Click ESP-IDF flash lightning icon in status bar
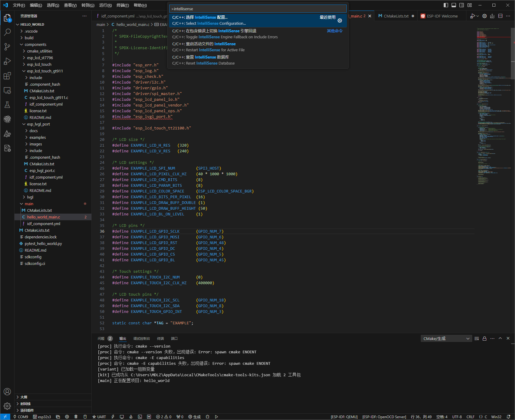Image resolution: width=515 pixels, height=420 pixels. pyautogui.click(x=113, y=417)
